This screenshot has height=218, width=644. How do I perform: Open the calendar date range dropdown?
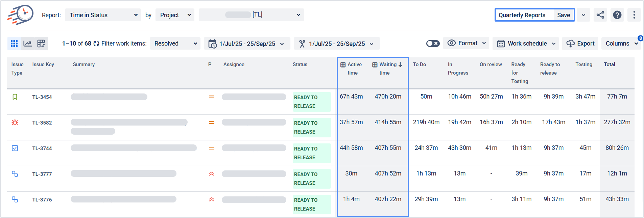point(247,44)
